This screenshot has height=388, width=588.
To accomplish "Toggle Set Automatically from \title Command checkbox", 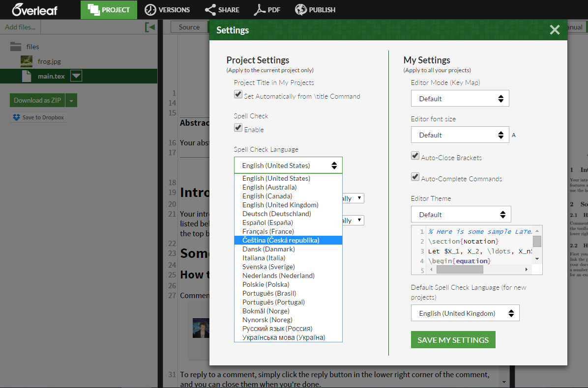I will pyautogui.click(x=238, y=94).
